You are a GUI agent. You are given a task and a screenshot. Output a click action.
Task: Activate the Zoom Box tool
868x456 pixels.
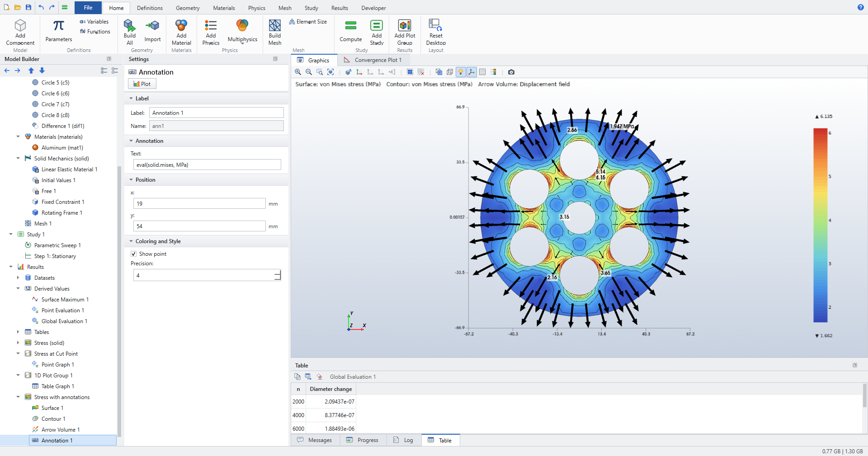[320, 72]
